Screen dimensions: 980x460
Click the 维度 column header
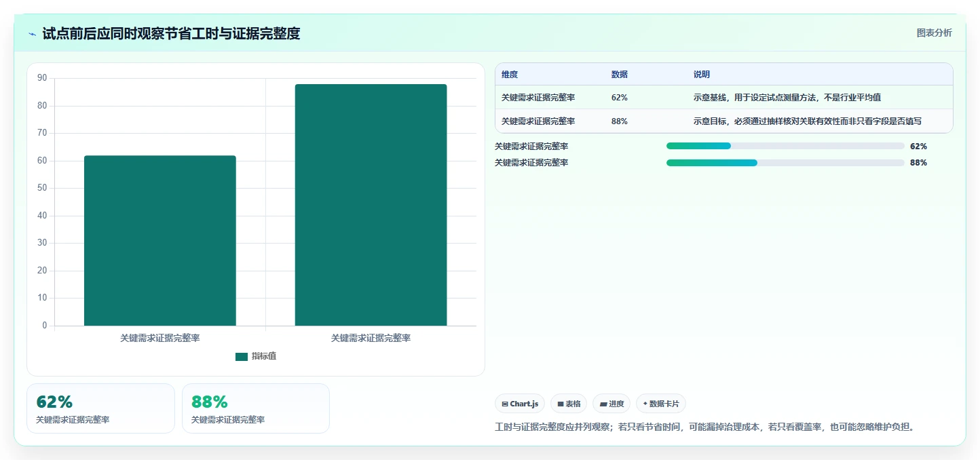[510, 75]
